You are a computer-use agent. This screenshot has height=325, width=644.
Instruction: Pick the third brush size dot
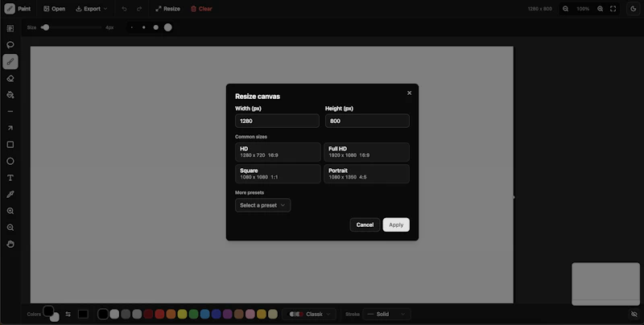[x=155, y=27]
